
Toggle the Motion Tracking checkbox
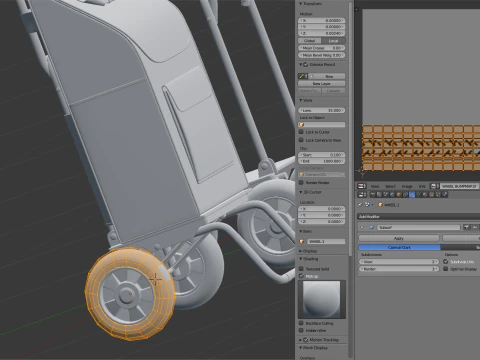click(306, 340)
